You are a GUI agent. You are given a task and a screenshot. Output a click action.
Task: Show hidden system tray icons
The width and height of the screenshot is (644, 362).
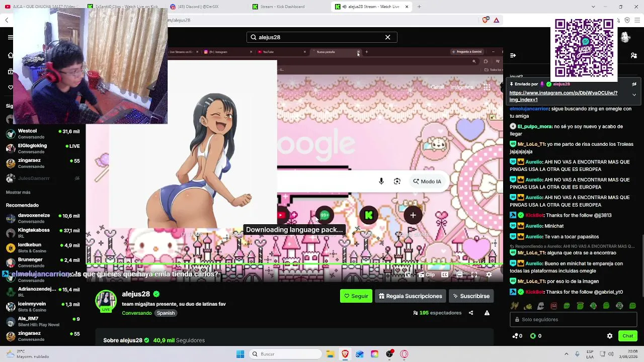pos(566,354)
